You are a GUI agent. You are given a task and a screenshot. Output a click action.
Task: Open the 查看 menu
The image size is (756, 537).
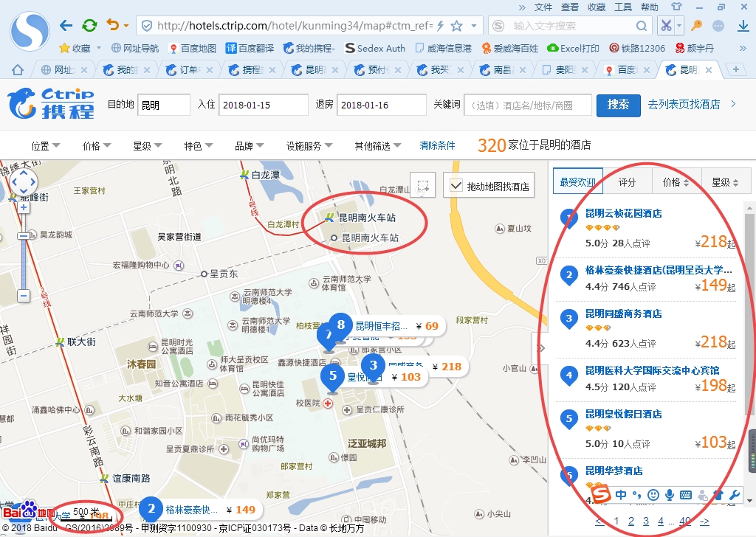(570, 7)
